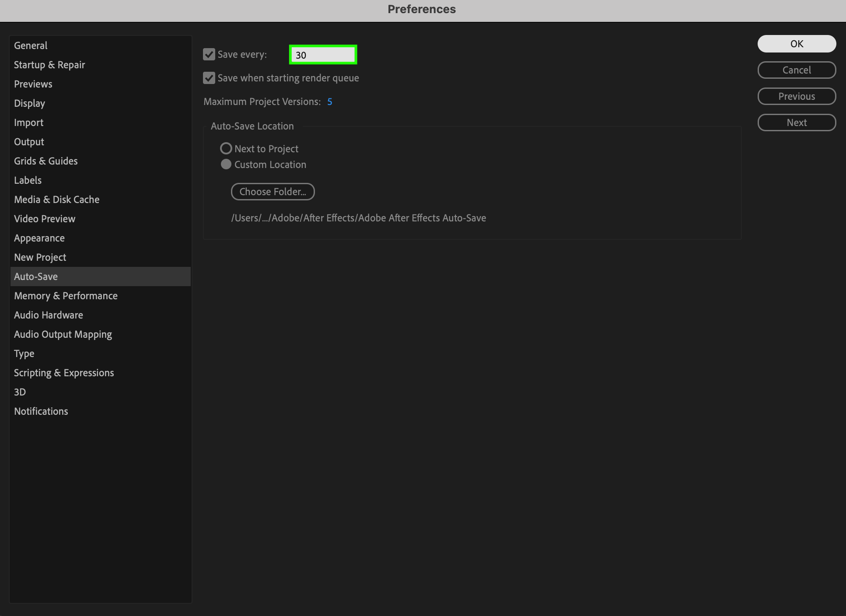Confirm preferences with OK button
This screenshot has width=846, height=616.
tap(796, 44)
